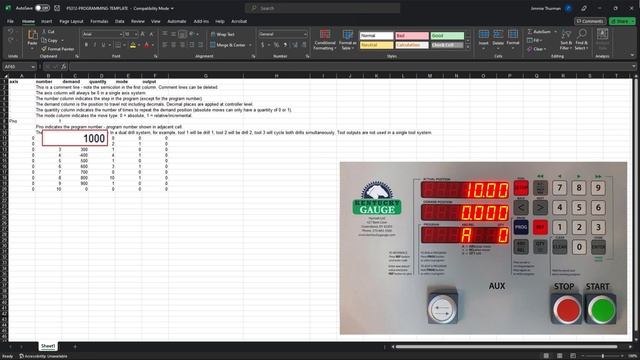
Task: Click the Center alignment icon
Action: [x=173, y=45]
